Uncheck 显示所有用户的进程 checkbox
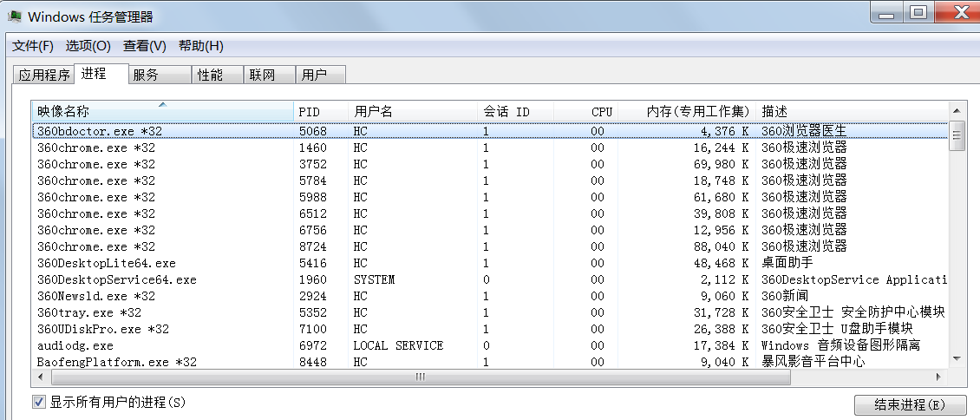Viewport: 980px width, 420px height. 39,401
